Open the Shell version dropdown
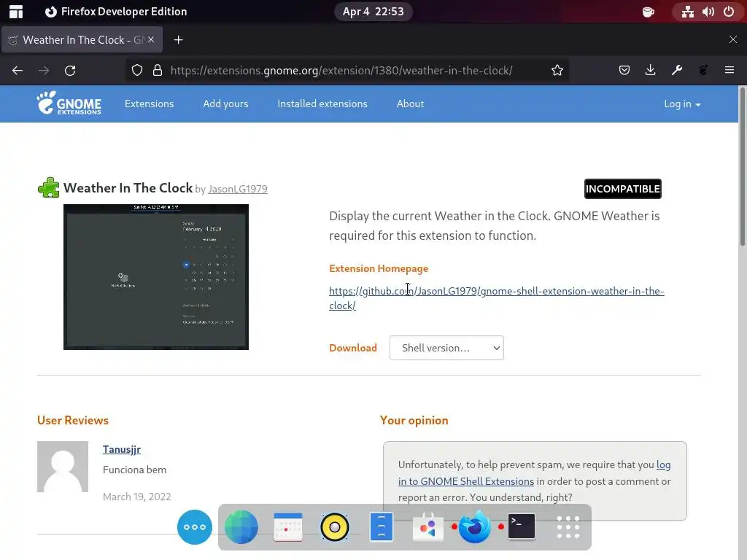Image resolution: width=747 pixels, height=560 pixels. (446, 348)
